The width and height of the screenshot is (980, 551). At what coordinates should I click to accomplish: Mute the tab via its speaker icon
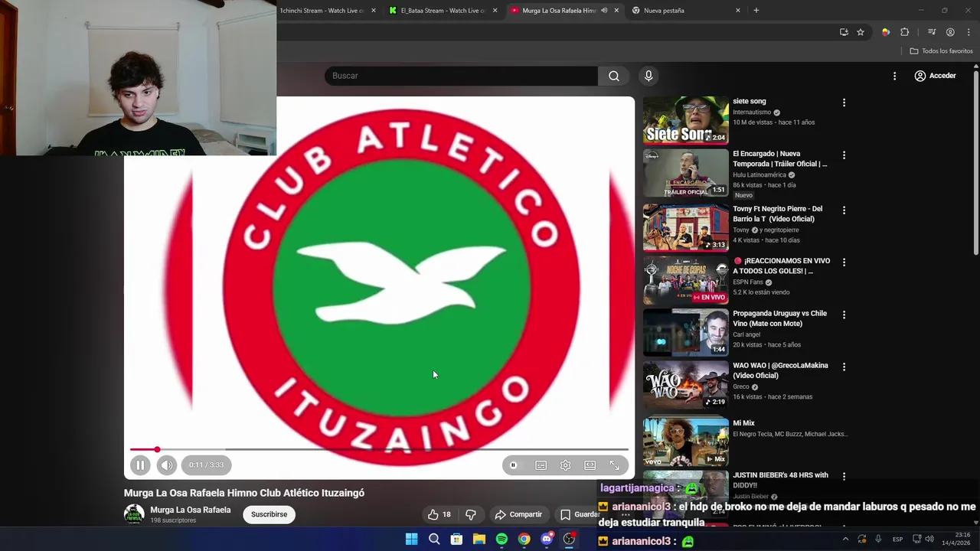point(604,11)
